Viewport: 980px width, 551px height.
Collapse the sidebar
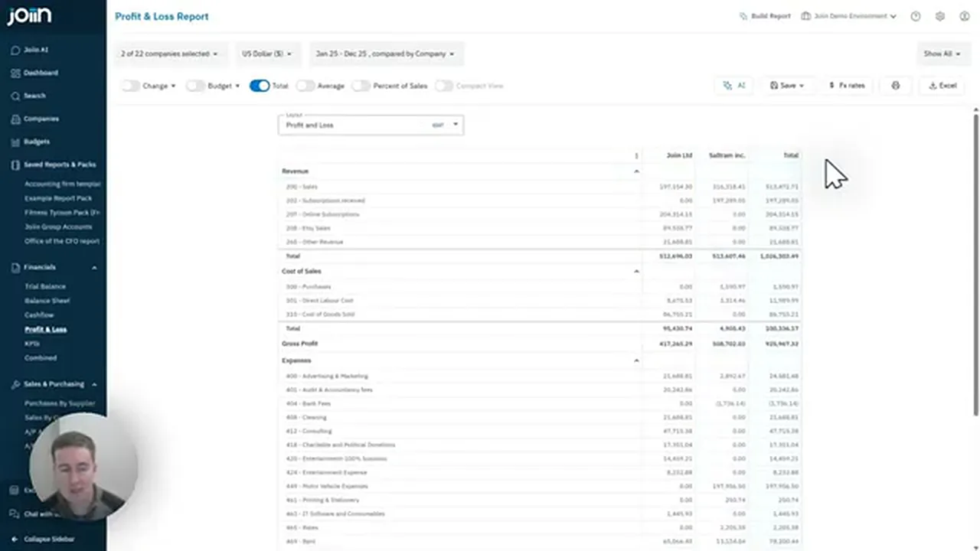43,540
